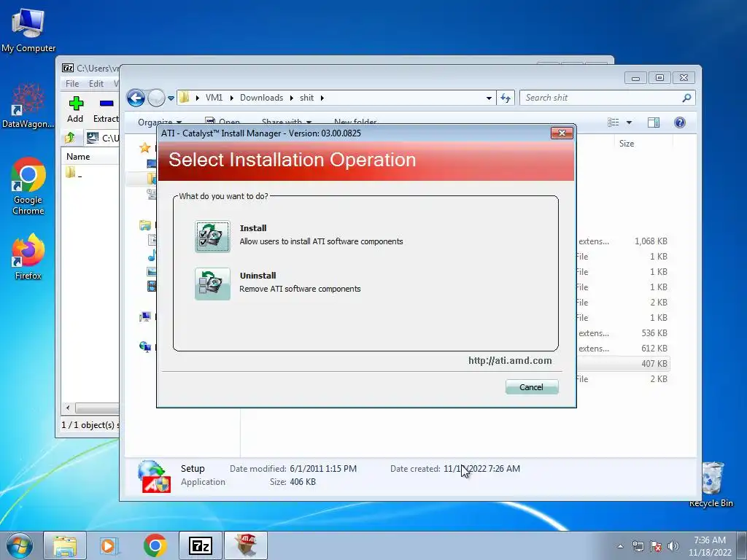Minimize the Explorer window
The image size is (747, 560).
[x=635, y=77]
